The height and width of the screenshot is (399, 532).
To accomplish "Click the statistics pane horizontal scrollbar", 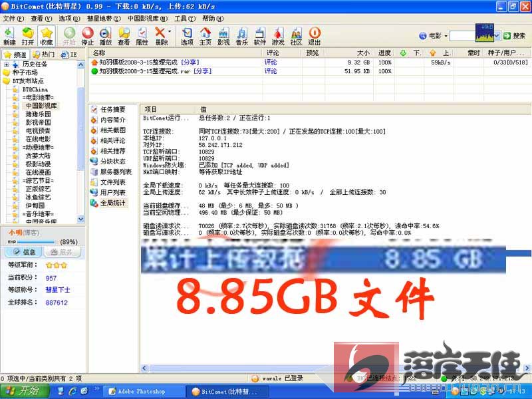I will click(336, 368).
